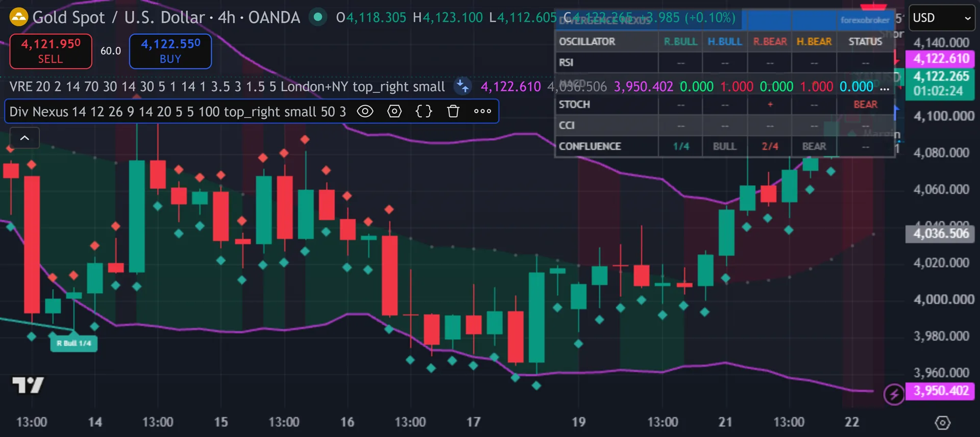Screen dimensions: 980x437
Task: Click the 3,950.402 VRE legend value
Action: [x=644, y=87]
